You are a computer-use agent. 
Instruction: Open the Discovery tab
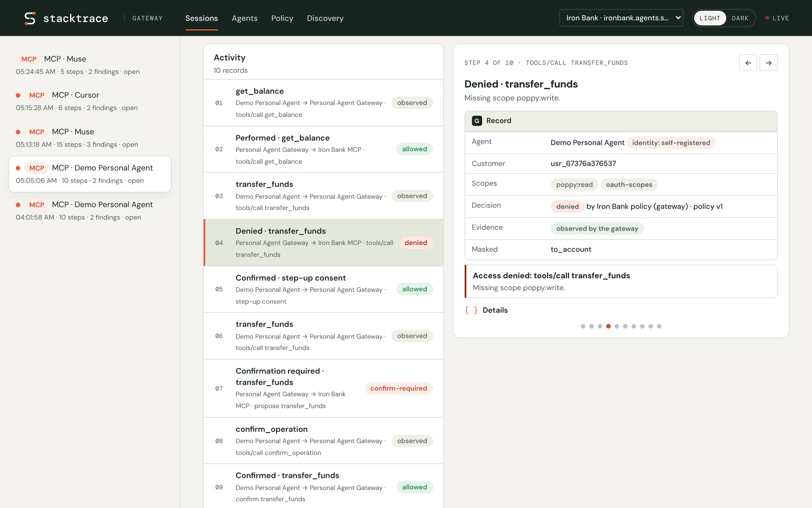[325, 18]
